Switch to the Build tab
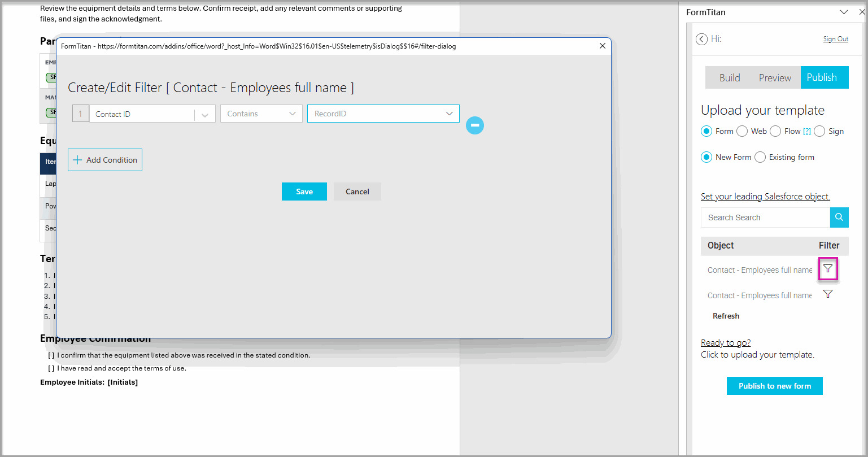 click(x=730, y=77)
